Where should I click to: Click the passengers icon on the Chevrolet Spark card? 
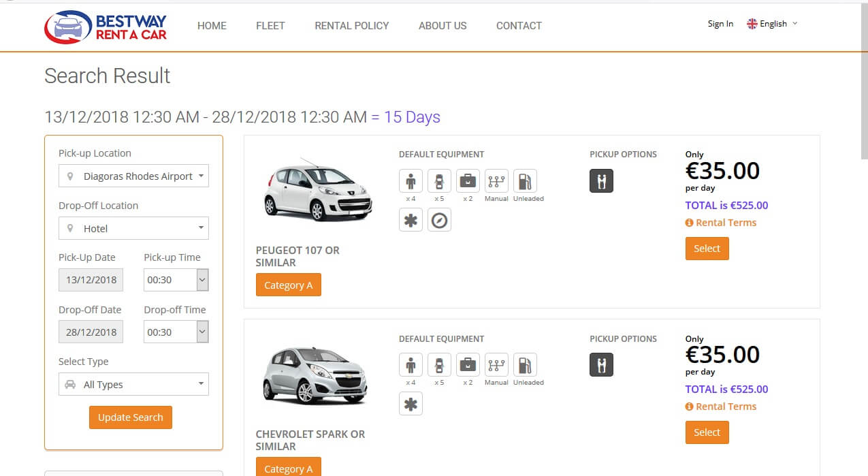click(x=411, y=365)
